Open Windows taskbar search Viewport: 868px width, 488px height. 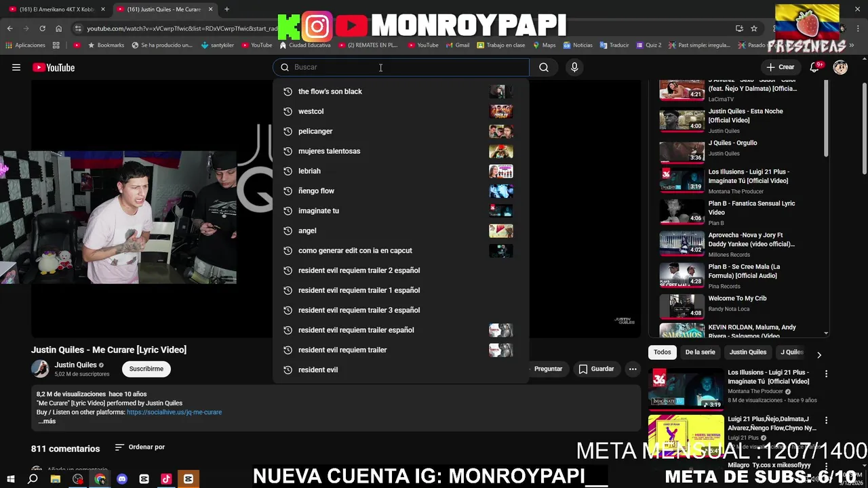tap(33, 479)
